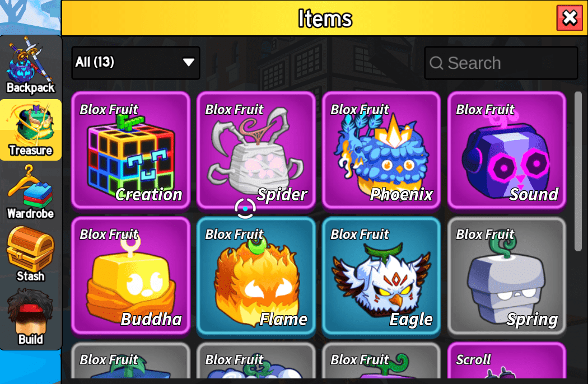The height and width of the screenshot is (384, 588).
Task: Click the magnifier icon in Search box
Action: [x=436, y=63]
